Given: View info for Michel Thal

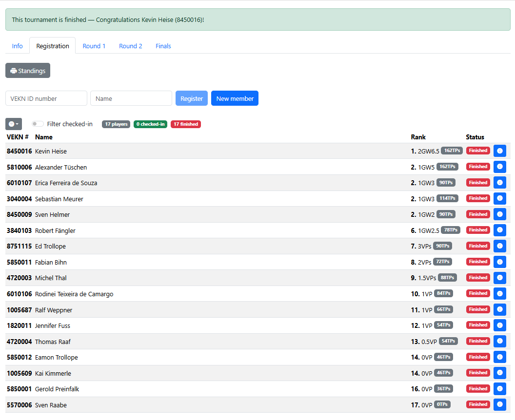Looking at the screenshot, I should 499,278.
